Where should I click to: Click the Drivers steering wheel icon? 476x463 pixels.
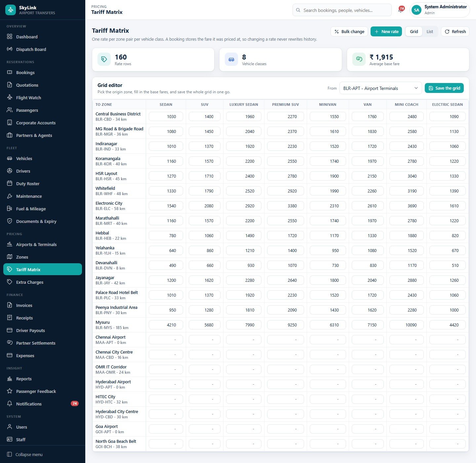[10, 171]
